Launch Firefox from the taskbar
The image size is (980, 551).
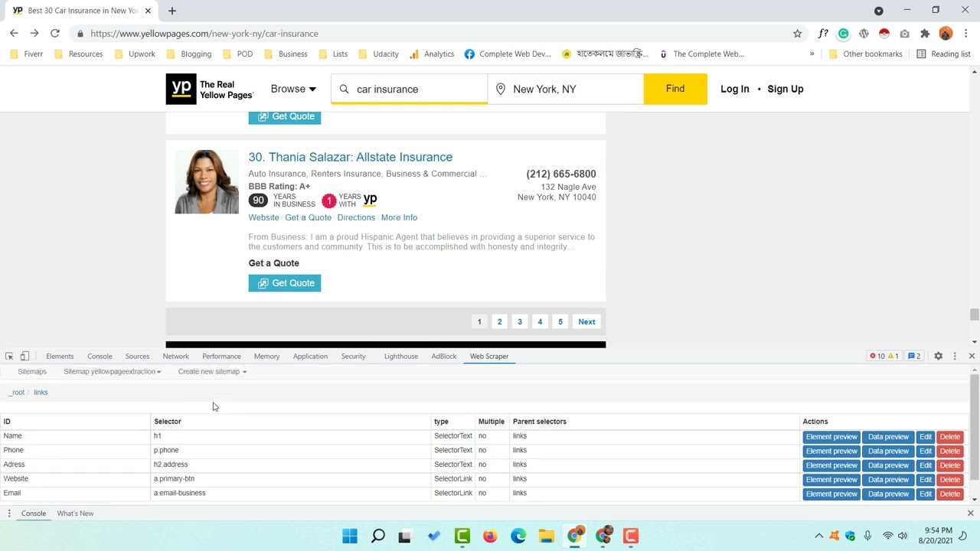coord(490,536)
